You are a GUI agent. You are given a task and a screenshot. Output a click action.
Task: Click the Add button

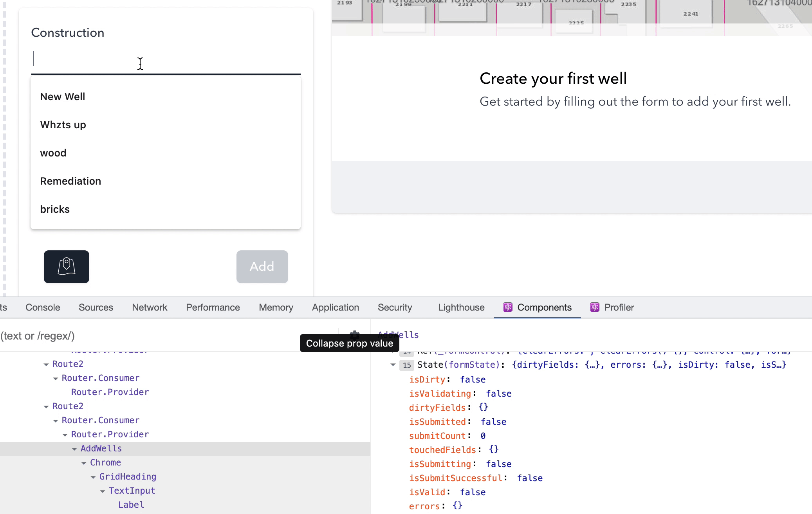[x=262, y=267]
